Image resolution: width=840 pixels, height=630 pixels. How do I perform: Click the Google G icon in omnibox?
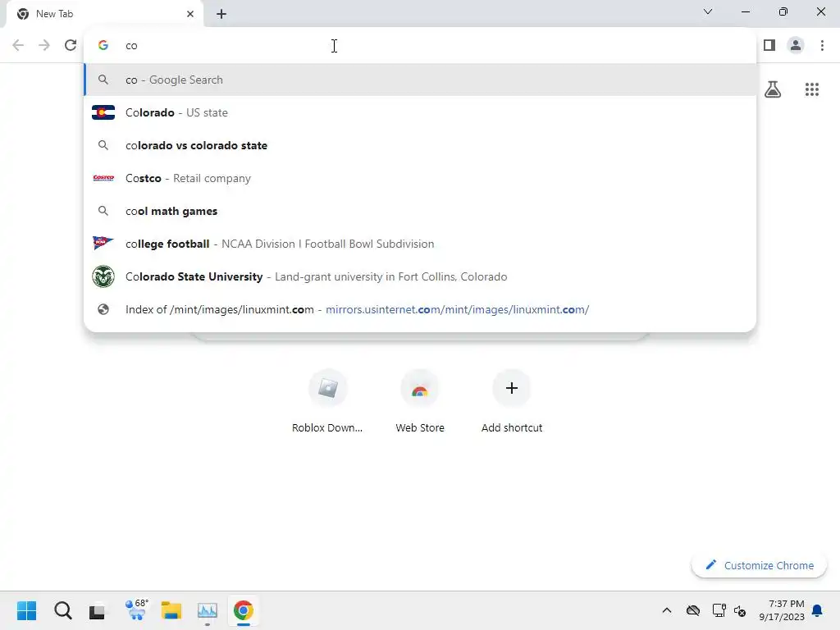tap(103, 46)
